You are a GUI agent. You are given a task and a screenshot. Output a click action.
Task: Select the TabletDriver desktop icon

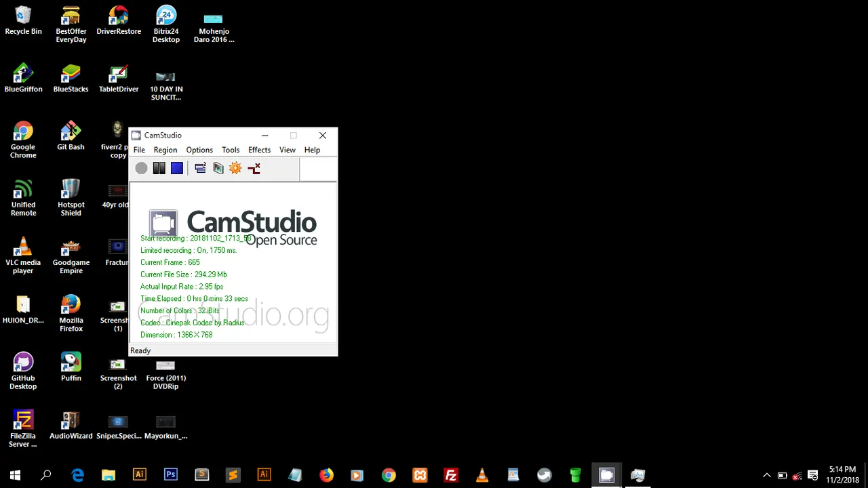(119, 78)
